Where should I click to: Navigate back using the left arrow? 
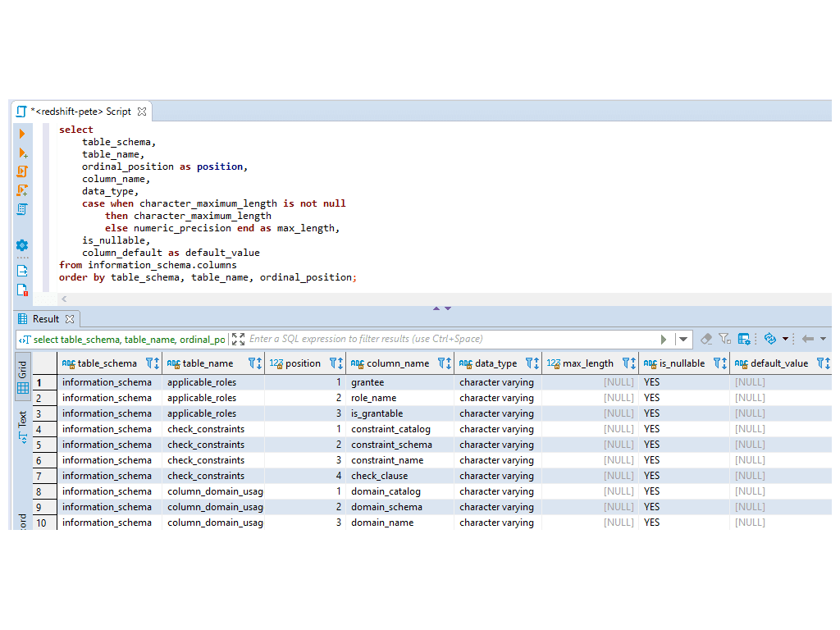click(809, 338)
